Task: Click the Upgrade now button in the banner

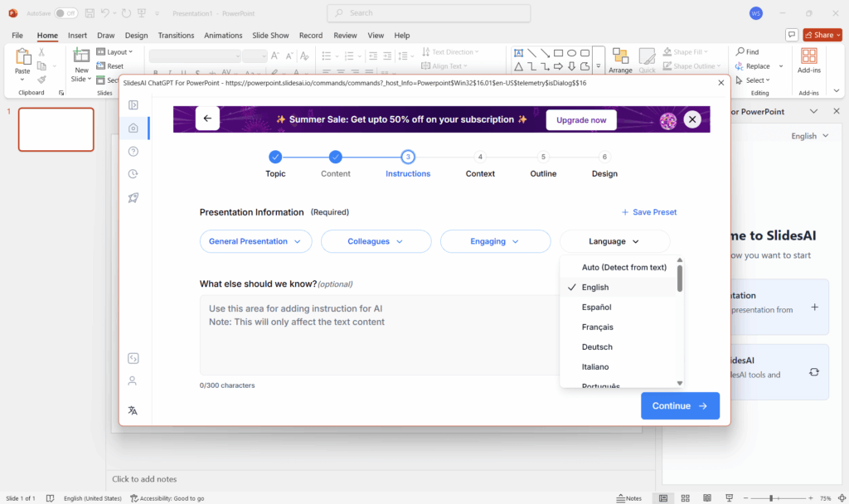Action: [580, 119]
